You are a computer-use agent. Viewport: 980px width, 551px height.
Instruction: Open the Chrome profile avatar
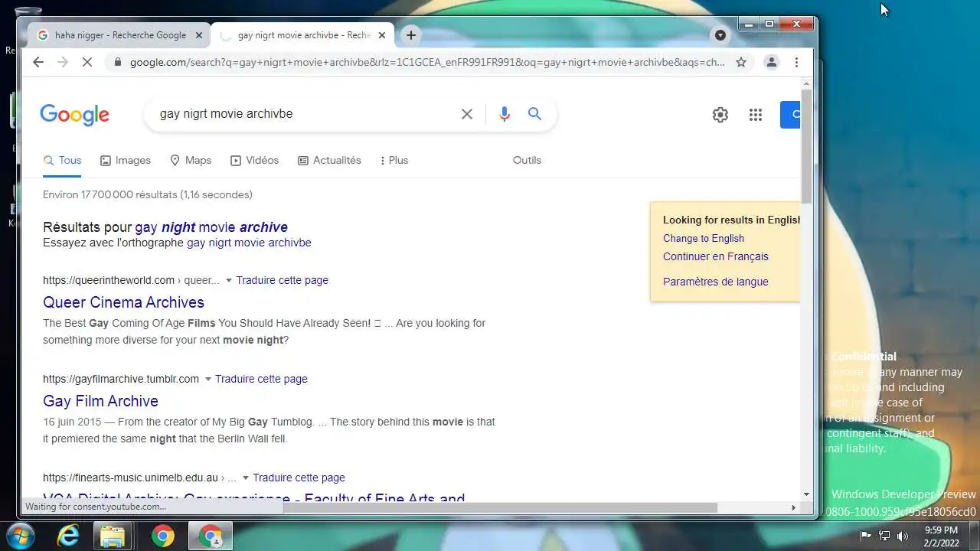coord(772,62)
